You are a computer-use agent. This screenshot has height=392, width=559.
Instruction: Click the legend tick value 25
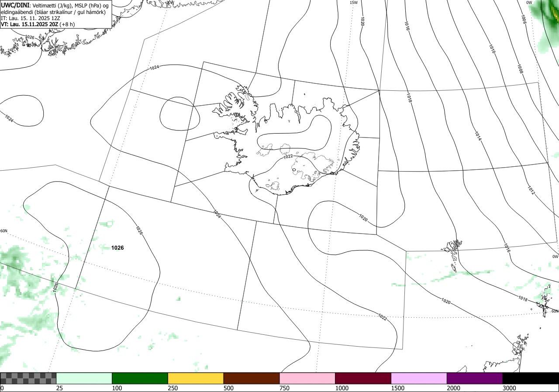[60, 388]
